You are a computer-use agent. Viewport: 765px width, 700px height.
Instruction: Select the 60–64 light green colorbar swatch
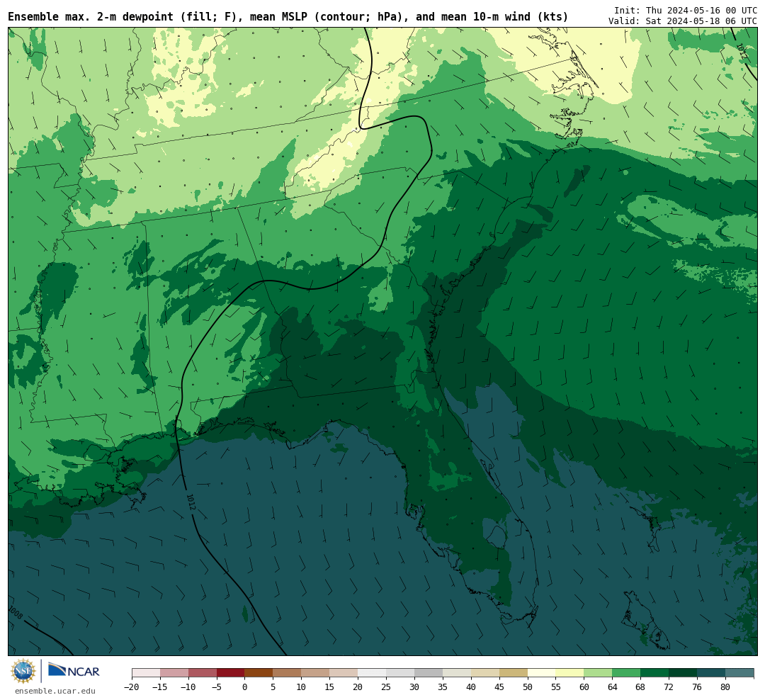[x=598, y=673]
